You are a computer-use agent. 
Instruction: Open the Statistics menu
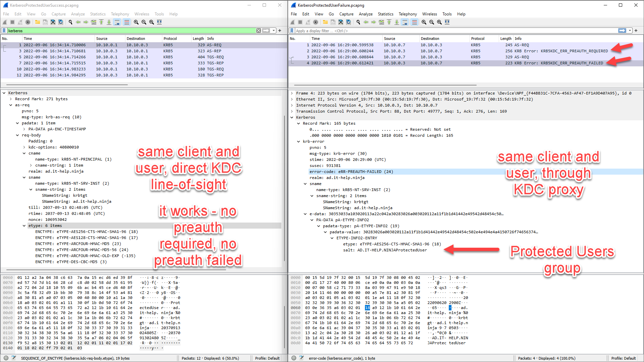[98, 14]
